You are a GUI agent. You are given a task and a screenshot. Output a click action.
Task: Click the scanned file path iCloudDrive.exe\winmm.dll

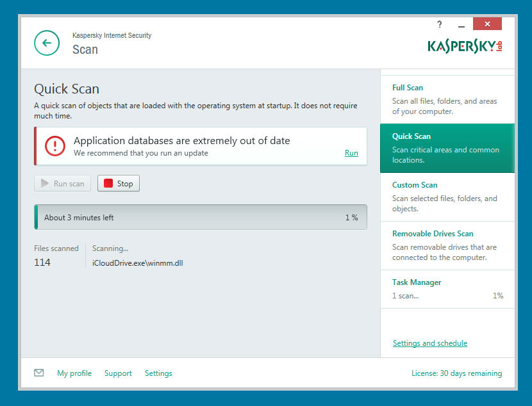pyautogui.click(x=137, y=263)
